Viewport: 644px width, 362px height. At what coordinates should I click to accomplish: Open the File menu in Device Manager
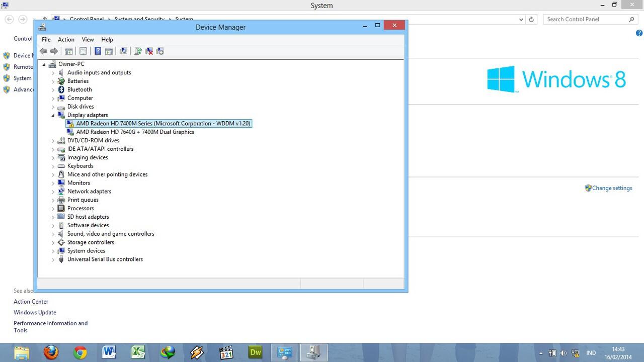click(x=46, y=39)
